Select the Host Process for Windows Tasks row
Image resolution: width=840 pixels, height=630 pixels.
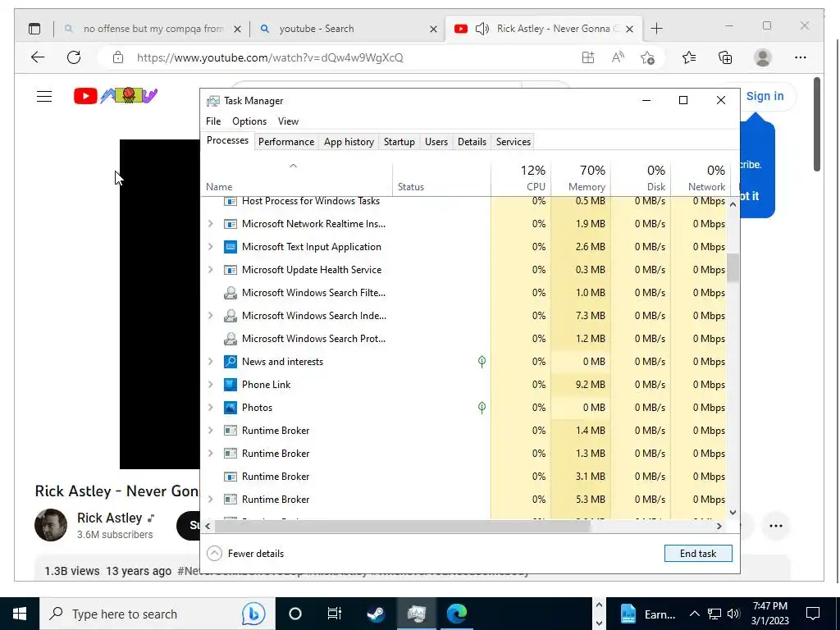(464, 202)
